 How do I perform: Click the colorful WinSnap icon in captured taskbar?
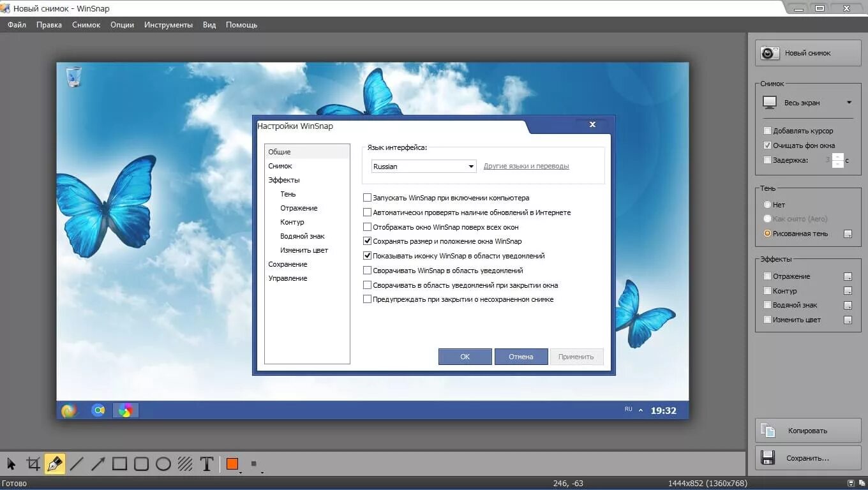click(x=126, y=410)
